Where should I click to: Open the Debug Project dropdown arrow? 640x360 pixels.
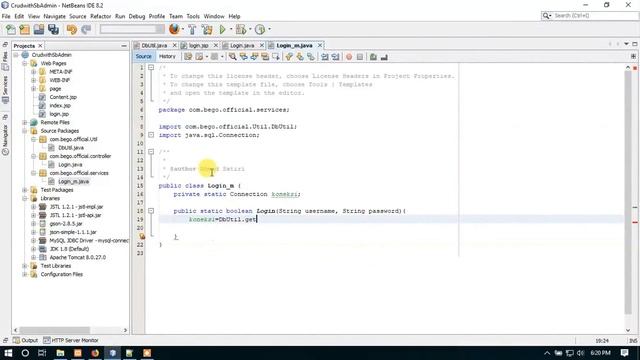pos(250,29)
